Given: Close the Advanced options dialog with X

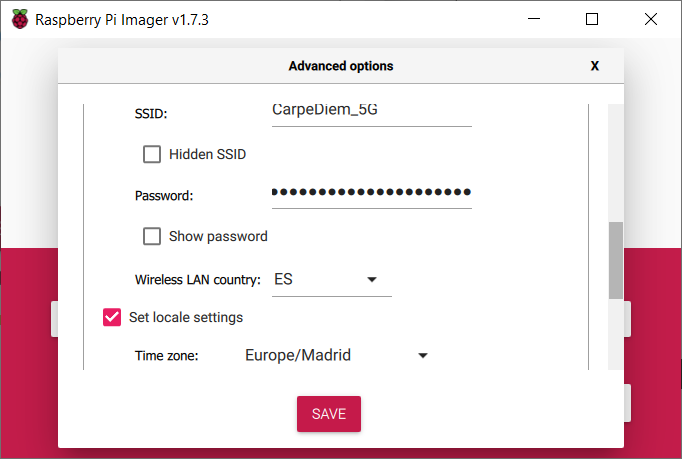Looking at the screenshot, I should pos(595,66).
